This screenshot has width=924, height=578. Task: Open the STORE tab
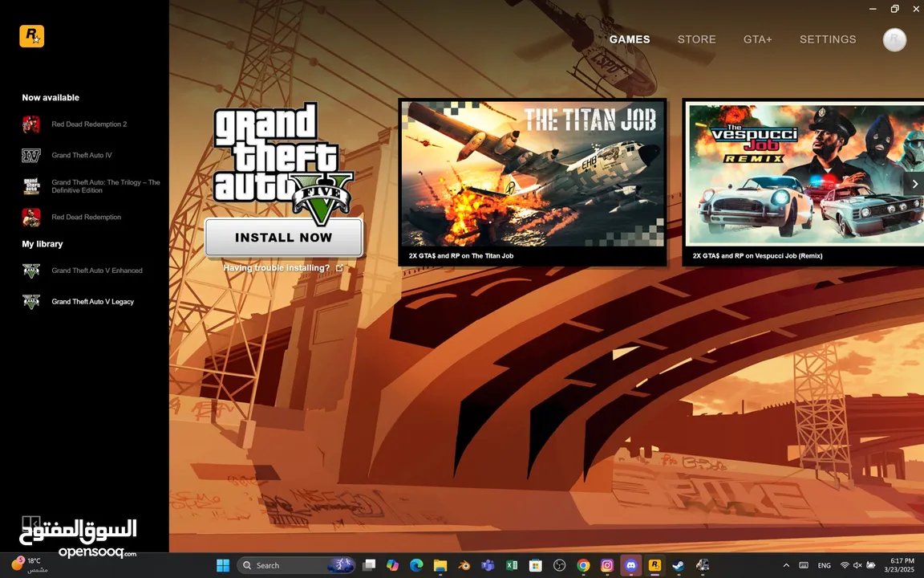pos(696,39)
